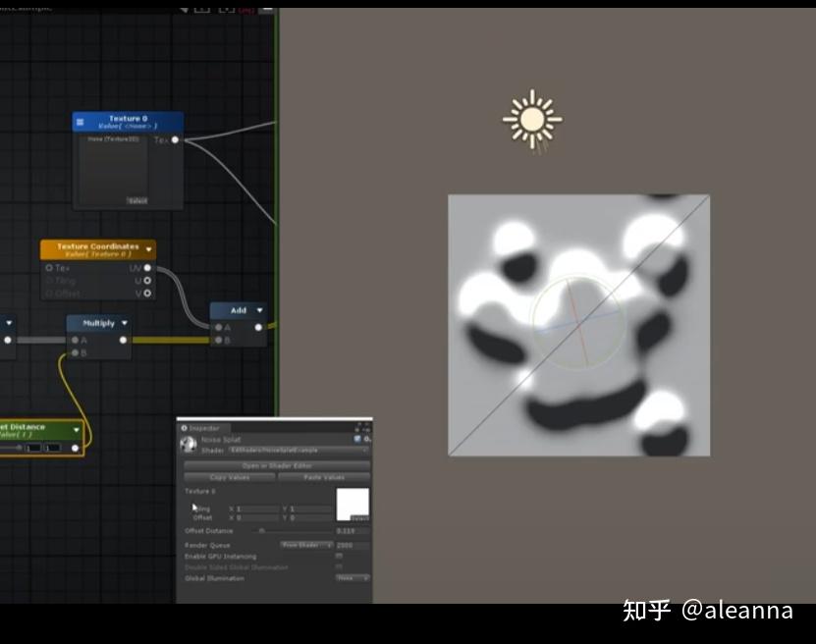Click the A input port on the Add node
This screenshot has width=816, height=644.
(x=218, y=328)
